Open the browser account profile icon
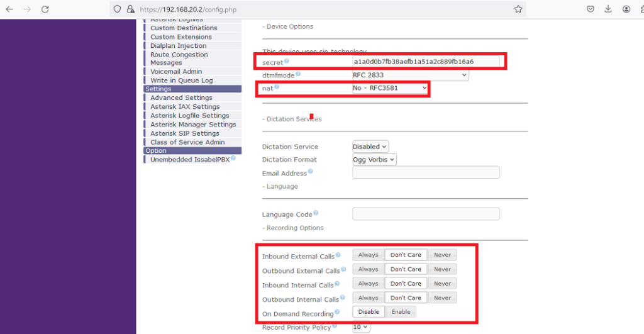The width and height of the screenshot is (644, 334). [x=626, y=9]
